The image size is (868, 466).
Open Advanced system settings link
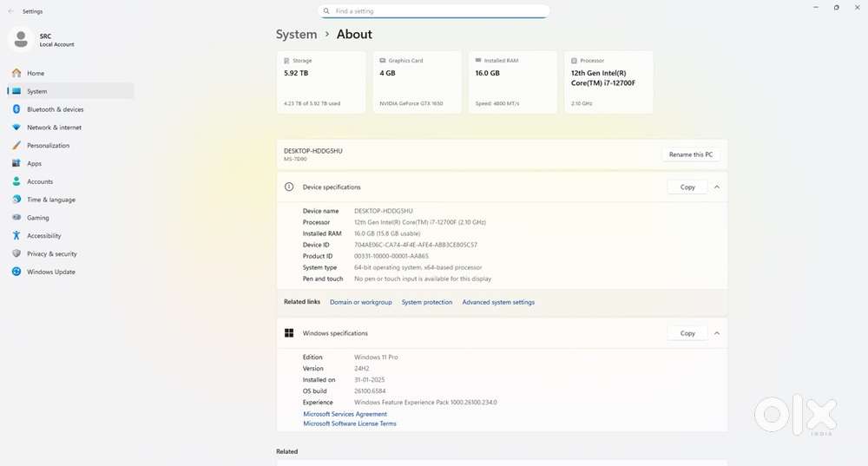pos(498,302)
